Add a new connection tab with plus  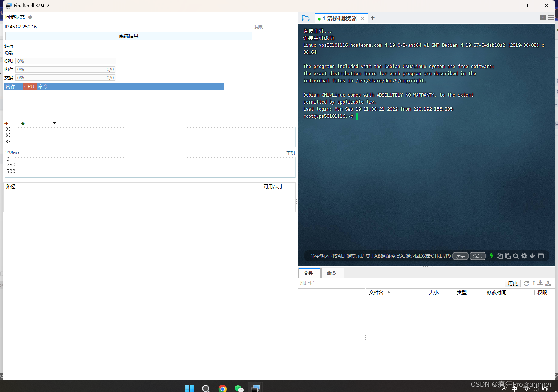click(373, 18)
